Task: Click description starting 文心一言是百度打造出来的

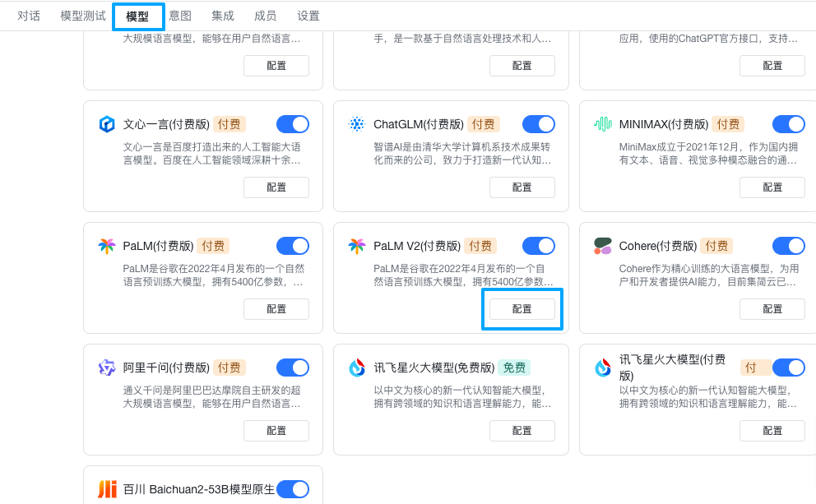Action: click(x=211, y=154)
